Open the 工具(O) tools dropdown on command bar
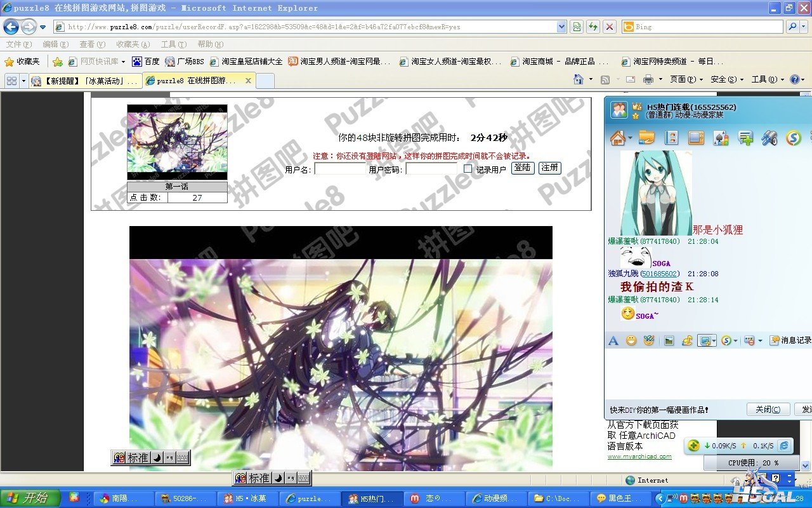Viewport: 812px width, 508px height. pyautogui.click(x=768, y=79)
